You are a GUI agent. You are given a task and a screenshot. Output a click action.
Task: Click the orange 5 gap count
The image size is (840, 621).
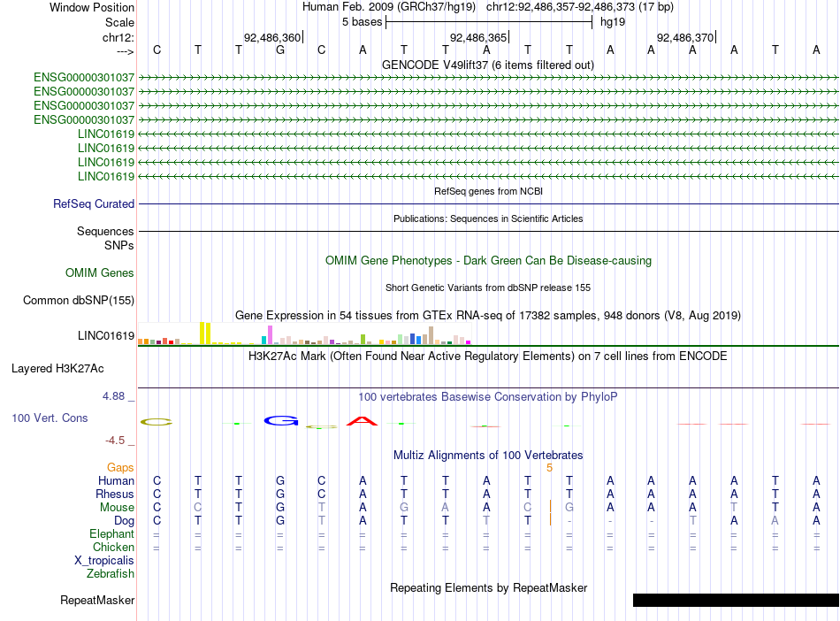550,468
